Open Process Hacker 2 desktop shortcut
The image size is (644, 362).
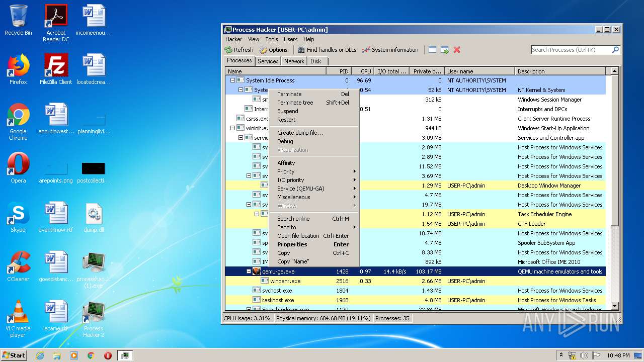click(94, 319)
